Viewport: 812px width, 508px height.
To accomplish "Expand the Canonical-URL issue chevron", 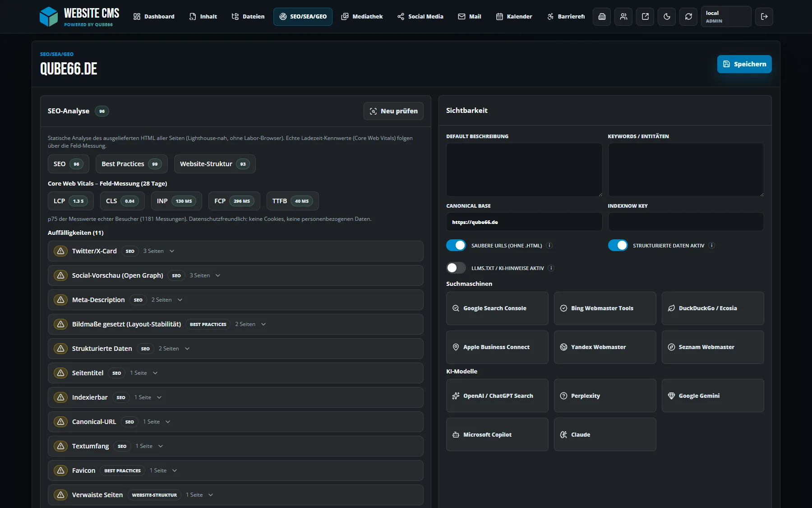I will coord(168,422).
